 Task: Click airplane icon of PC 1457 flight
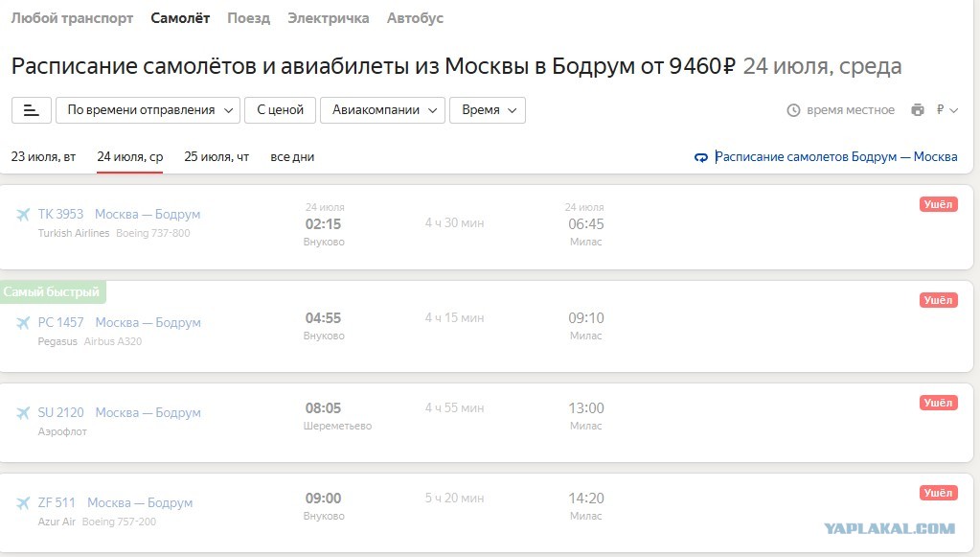coord(23,322)
